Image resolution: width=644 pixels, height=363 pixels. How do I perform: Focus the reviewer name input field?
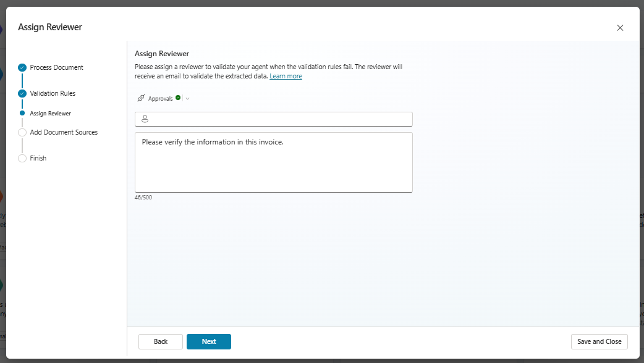pyautogui.click(x=278, y=119)
